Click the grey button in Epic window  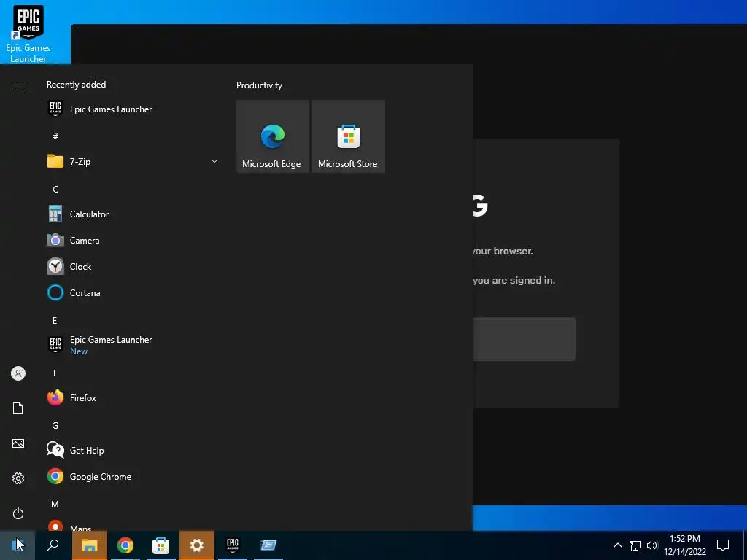(524, 339)
